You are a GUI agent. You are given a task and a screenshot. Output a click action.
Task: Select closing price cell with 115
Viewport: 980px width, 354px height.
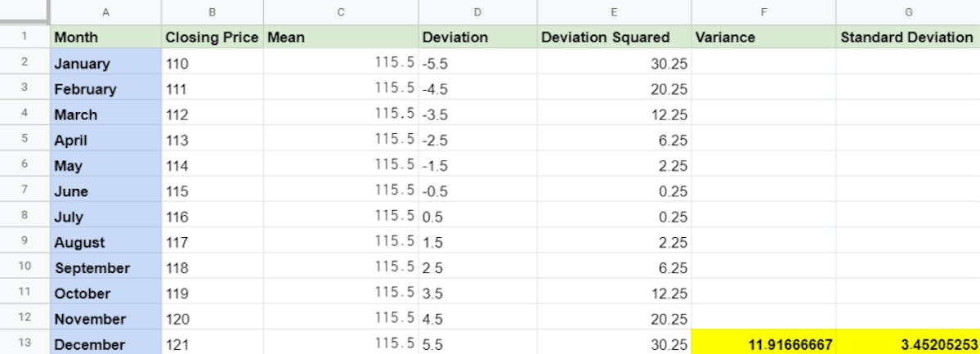213,190
